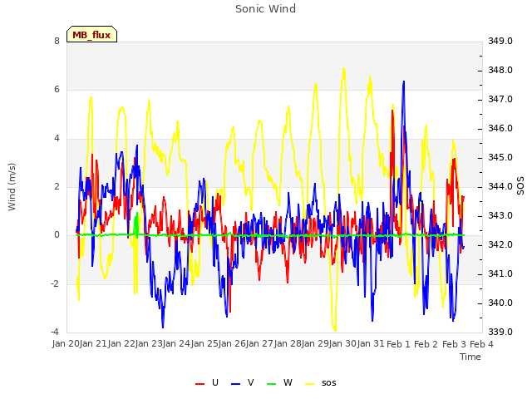
Task: Click the MB_flux label tag
Action: click(x=91, y=35)
